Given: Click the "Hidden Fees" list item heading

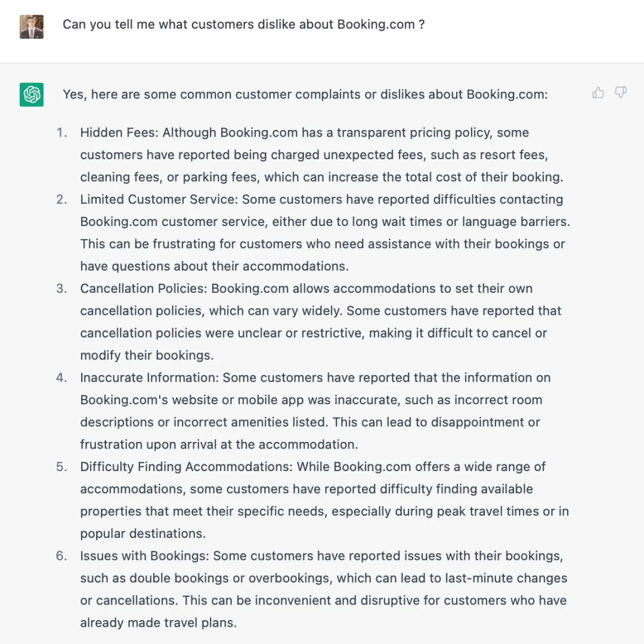Looking at the screenshot, I should coord(119,132).
